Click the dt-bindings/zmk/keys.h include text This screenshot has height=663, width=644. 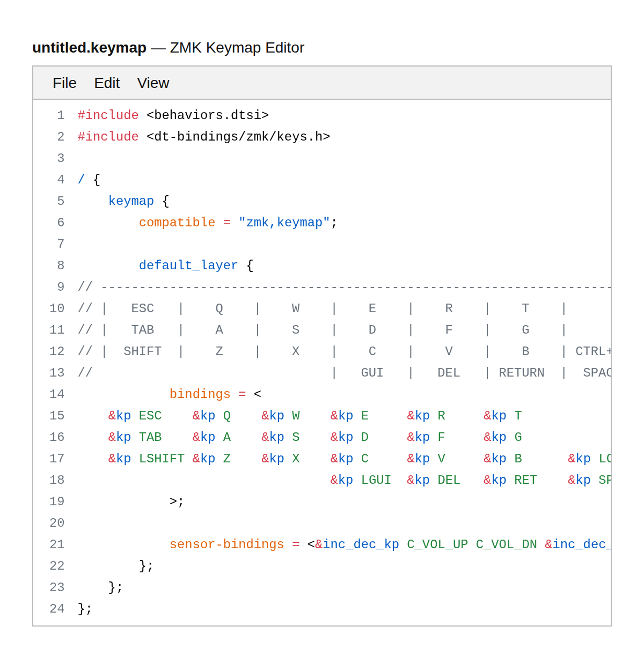click(x=238, y=137)
